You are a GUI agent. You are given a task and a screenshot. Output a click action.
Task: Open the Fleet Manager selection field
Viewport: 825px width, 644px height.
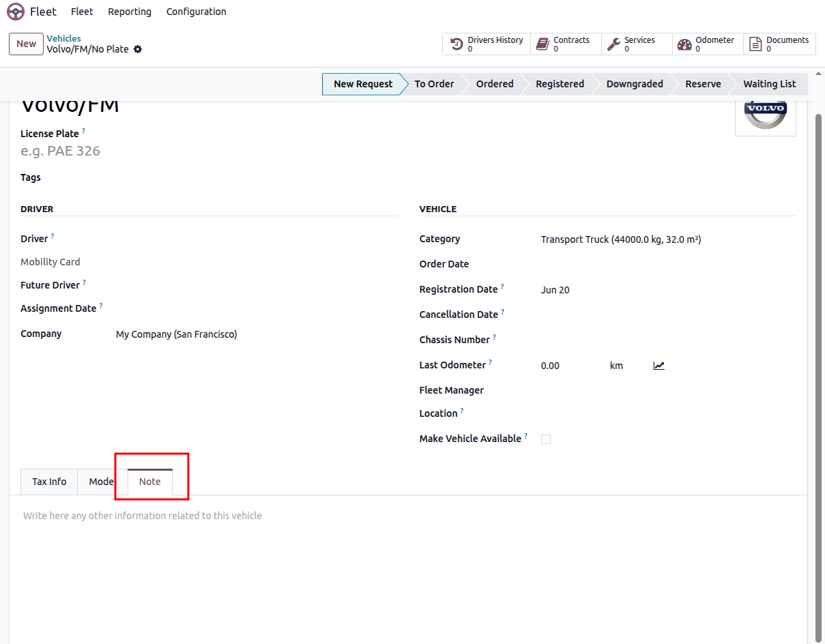pyautogui.click(x=668, y=391)
